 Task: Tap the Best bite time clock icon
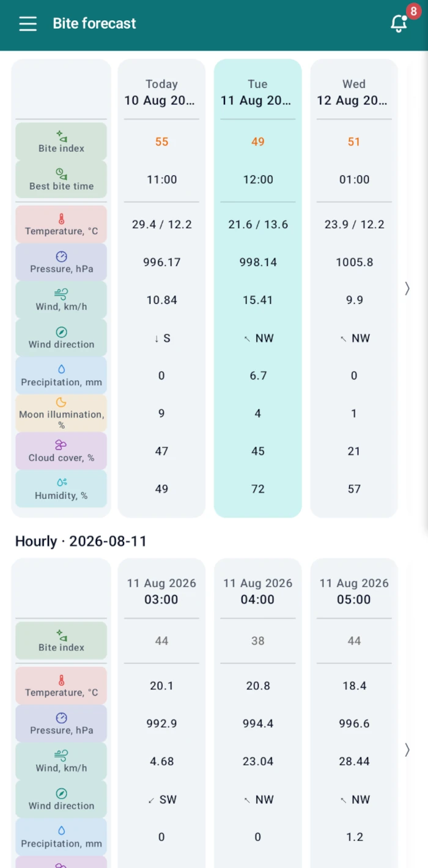pyautogui.click(x=61, y=174)
